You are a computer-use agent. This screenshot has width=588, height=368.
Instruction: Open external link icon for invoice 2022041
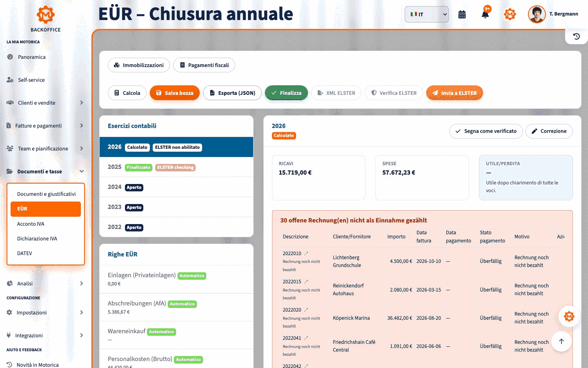click(x=306, y=338)
